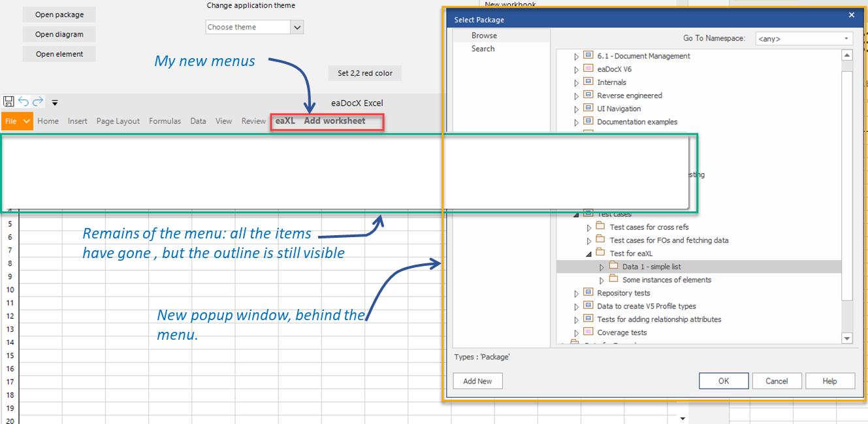Viewport: 868px width, 424px height.
Task: Click the folder icon of Some instances of elements
Action: pos(615,279)
